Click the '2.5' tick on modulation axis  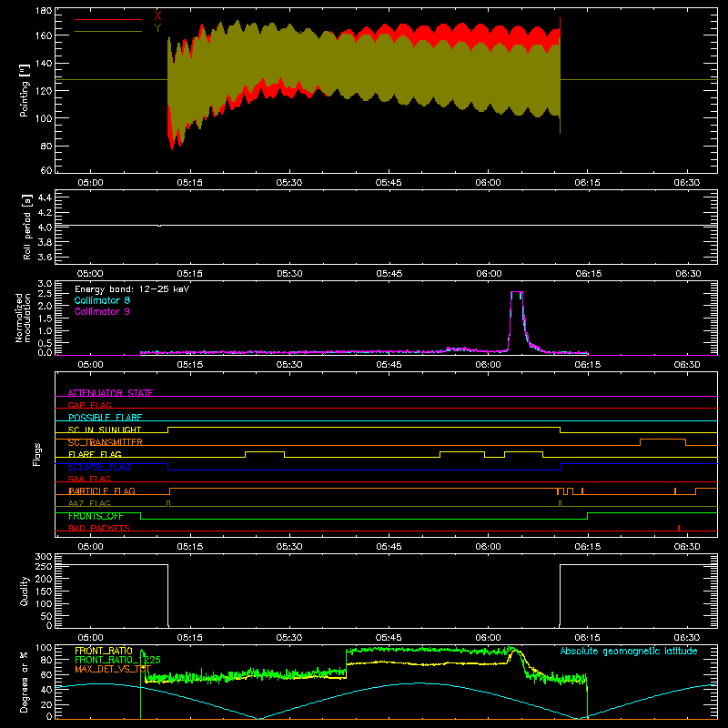coord(45,294)
